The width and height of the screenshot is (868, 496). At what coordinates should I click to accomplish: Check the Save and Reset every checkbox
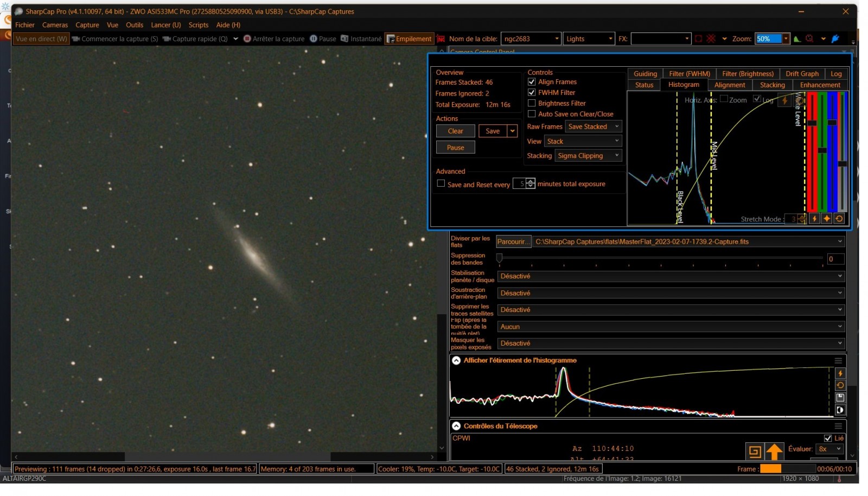coord(441,183)
